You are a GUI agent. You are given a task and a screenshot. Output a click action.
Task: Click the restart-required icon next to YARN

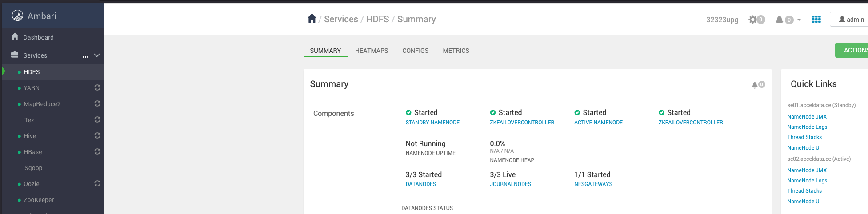click(x=97, y=88)
